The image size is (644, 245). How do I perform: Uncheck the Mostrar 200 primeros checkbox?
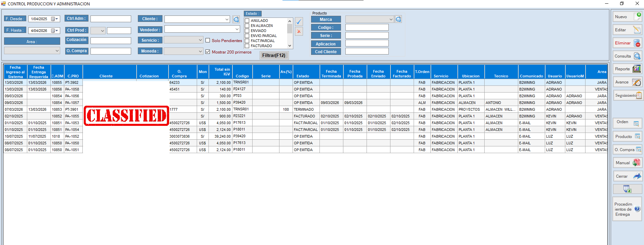tap(208, 52)
